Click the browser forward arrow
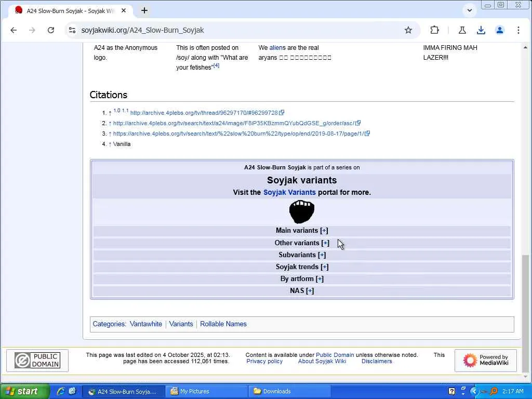The height and width of the screenshot is (399, 532). pyautogui.click(x=32, y=30)
